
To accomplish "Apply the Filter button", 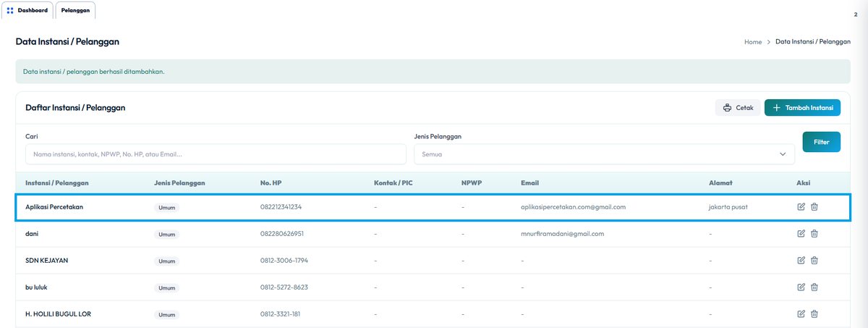I will coord(822,142).
